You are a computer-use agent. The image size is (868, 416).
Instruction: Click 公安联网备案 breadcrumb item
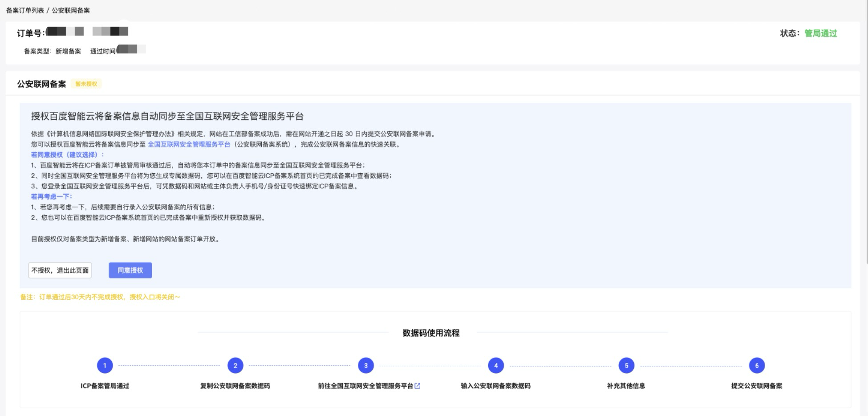coord(71,10)
